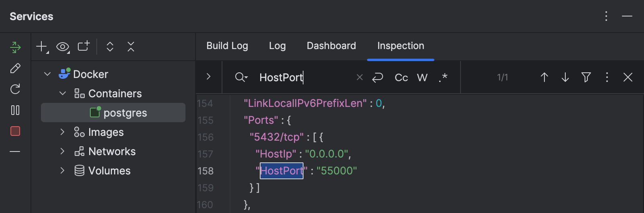This screenshot has height=213, width=644.
Task: Expand the Images tree node
Action: pos(62,132)
